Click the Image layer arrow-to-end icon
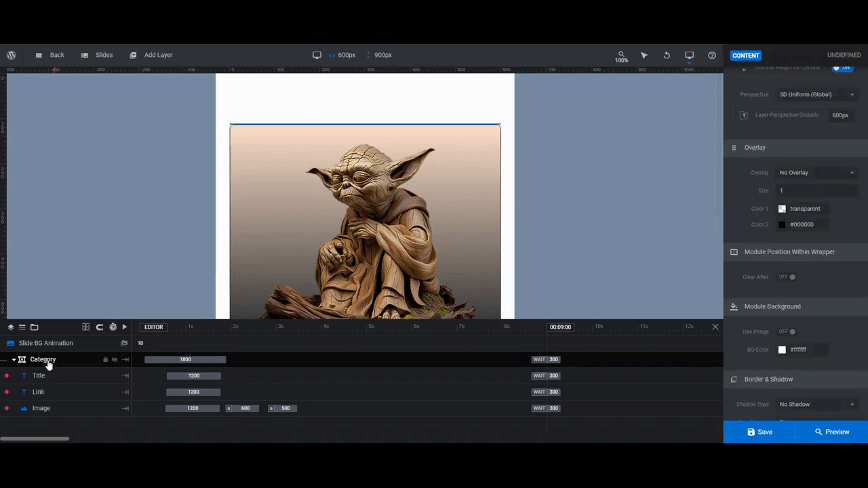Screen dimensions: 868x488 pos(125,409)
